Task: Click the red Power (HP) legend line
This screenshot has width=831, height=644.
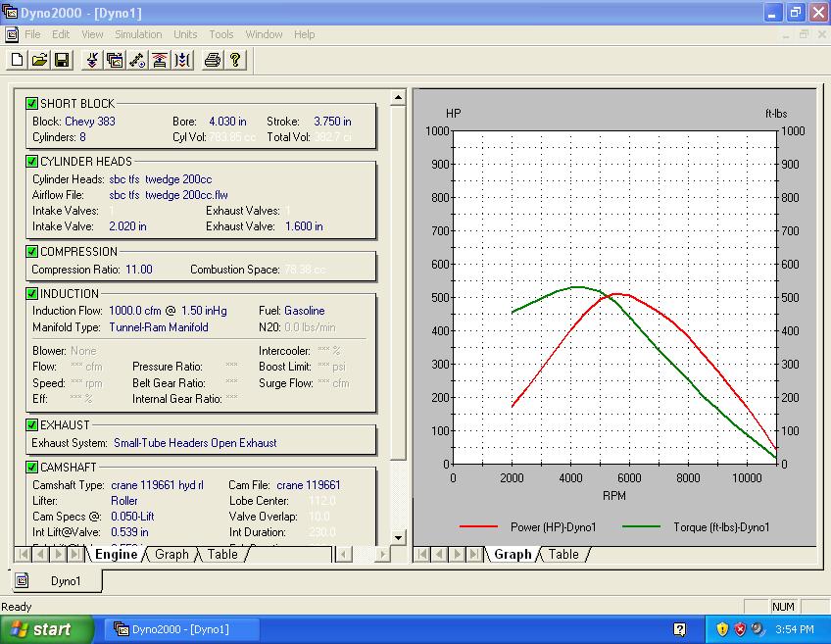Action: coord(478,527)
